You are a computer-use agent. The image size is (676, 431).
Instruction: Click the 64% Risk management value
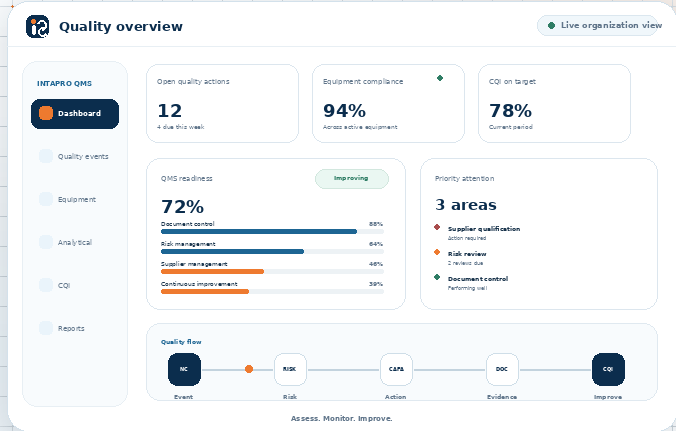[x=376, y=244]
